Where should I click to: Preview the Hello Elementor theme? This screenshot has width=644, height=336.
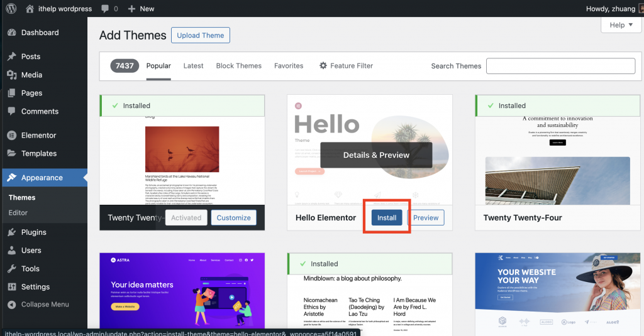coord(426,218)
